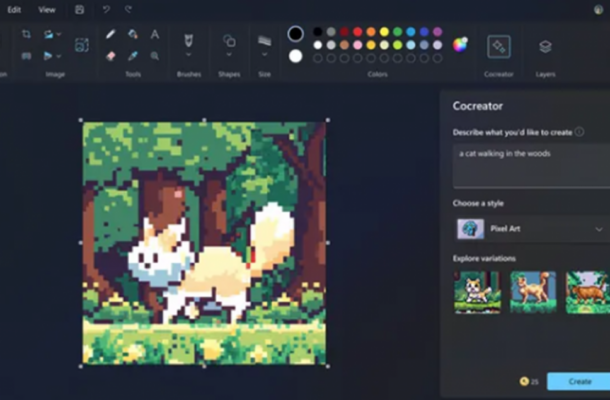Image resolution: width=610 pixels, height=400 pixels.
Task: Click the Save icon
Action: pos(79,10)
